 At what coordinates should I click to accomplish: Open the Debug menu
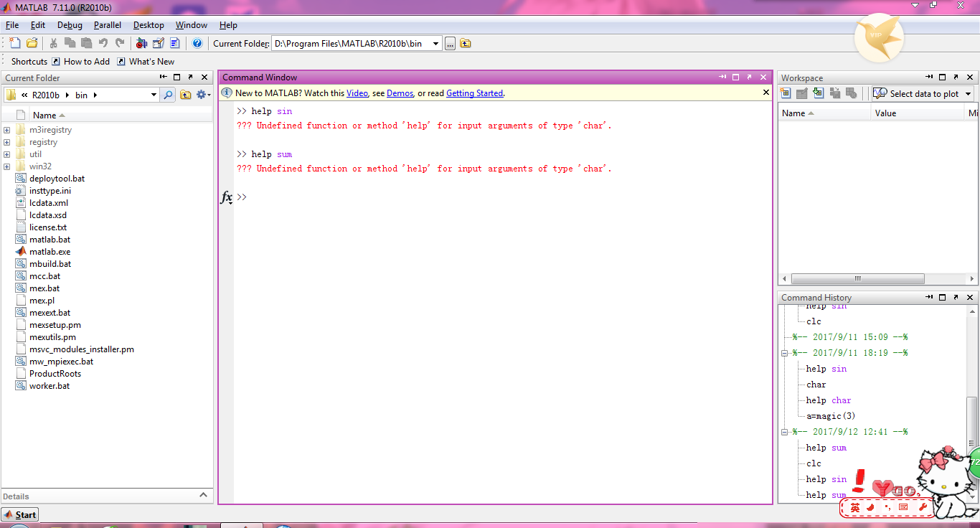(70, 25)
